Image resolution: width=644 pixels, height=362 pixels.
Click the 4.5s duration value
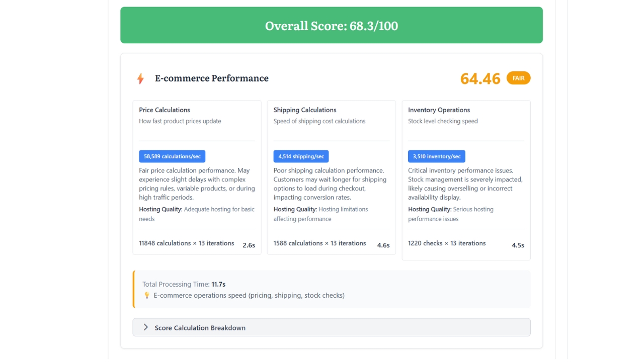pos(518,245)
